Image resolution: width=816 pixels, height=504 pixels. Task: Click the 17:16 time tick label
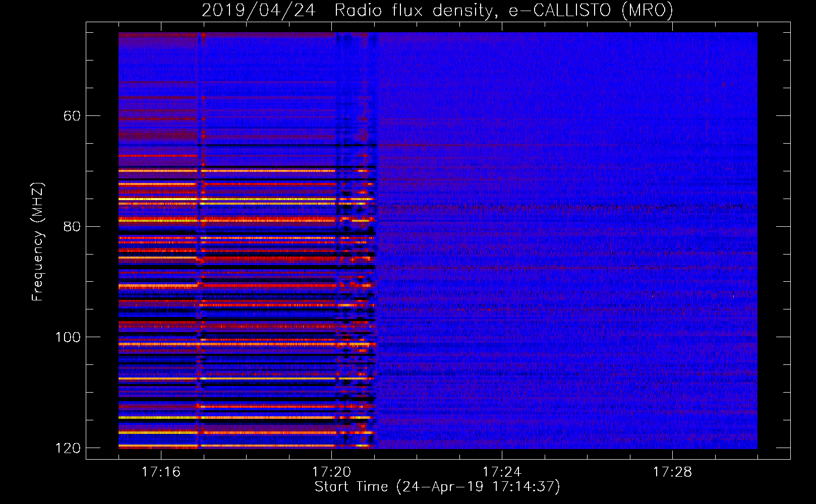tap(161, 472)
